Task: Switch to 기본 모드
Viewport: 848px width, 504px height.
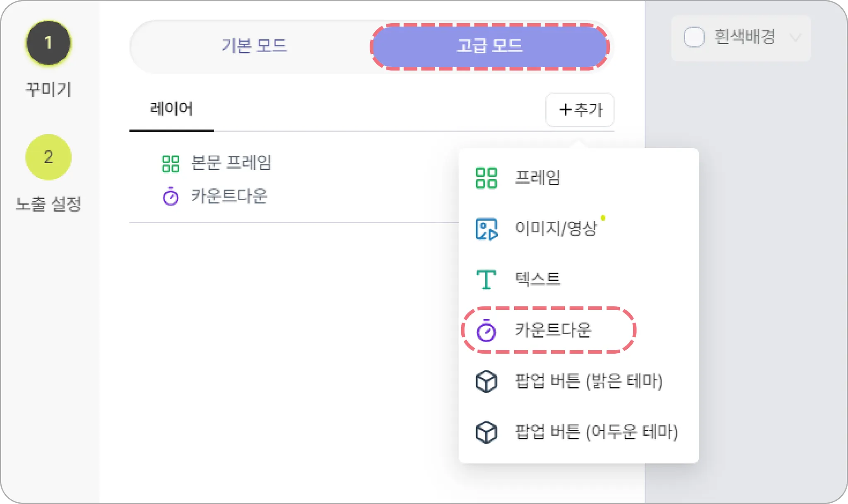Action: 254,46
